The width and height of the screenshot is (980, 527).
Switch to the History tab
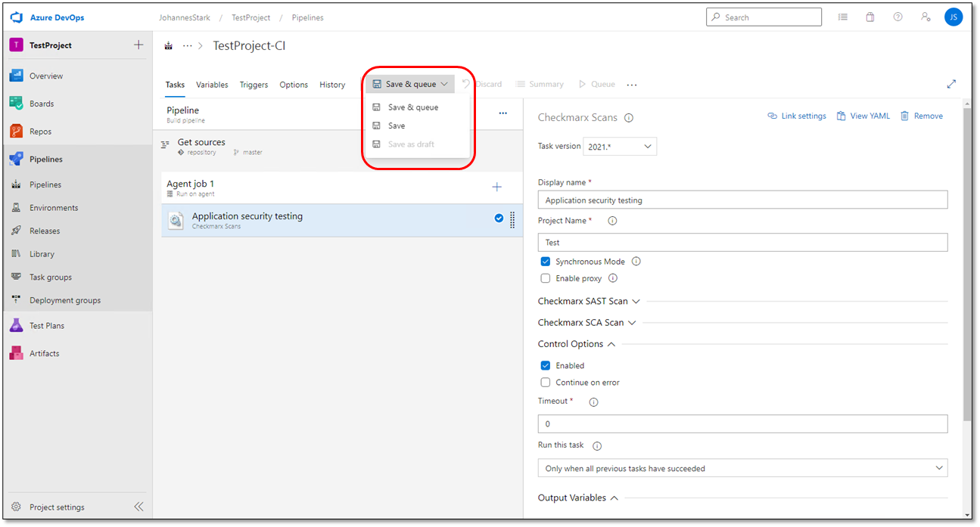[x=332, y=85]
